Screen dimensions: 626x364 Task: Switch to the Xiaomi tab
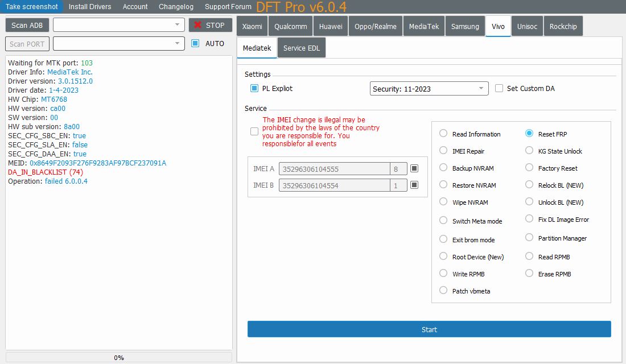click(x=252, y=26)
